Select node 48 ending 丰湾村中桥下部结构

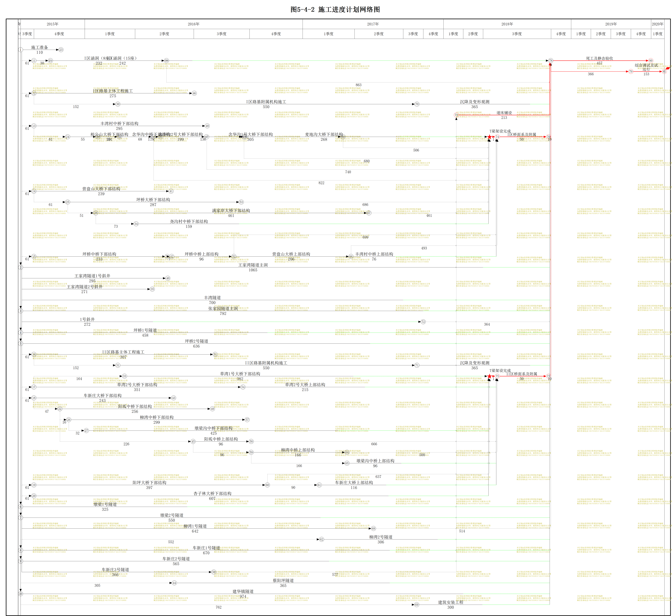[x=207, y=126]
